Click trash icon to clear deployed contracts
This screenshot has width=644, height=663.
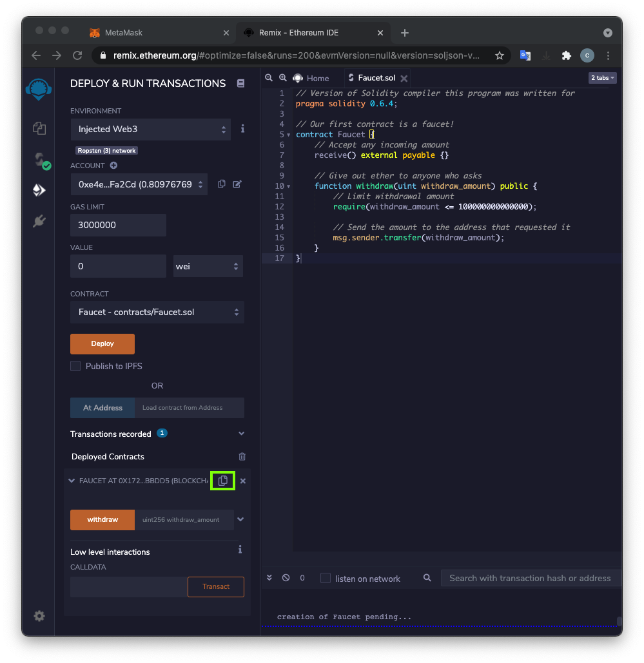point(242,457)
